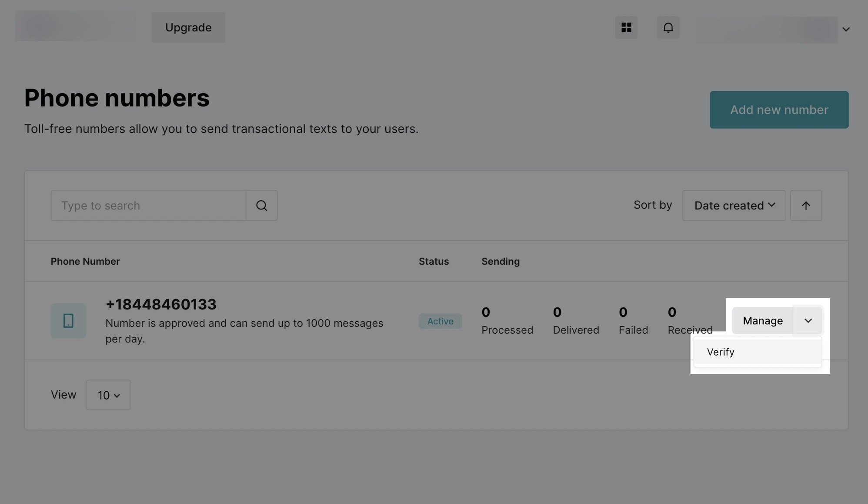The height and width of the screenshot is (504, 868).
Task: Click the notifications bell icon
Action: [x=668, y=27]
